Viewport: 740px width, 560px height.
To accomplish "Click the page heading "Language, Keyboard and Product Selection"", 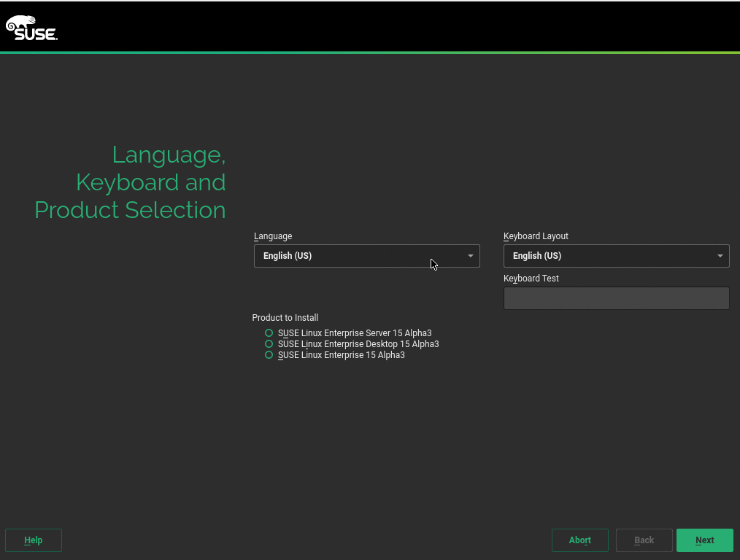I will point(131,182).
